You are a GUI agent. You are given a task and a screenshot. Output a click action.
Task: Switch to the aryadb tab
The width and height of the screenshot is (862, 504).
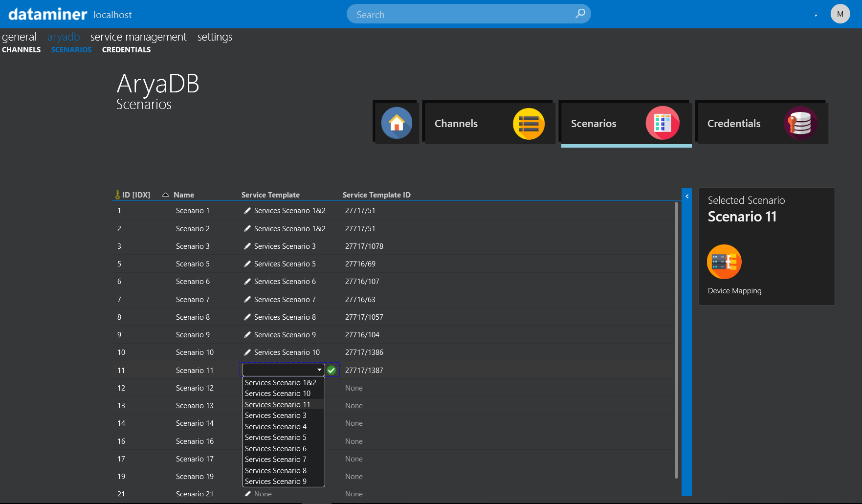pyautogui.click(x=64, y=37)
